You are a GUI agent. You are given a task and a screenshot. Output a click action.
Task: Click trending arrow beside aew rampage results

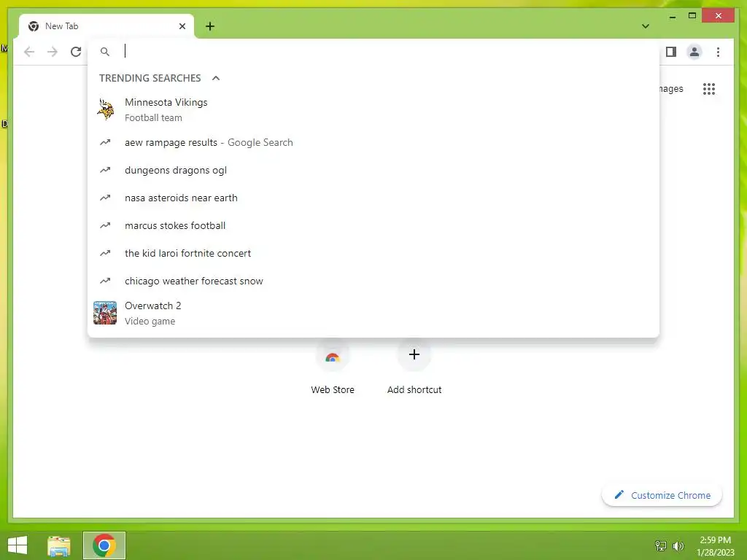point(105,142)
